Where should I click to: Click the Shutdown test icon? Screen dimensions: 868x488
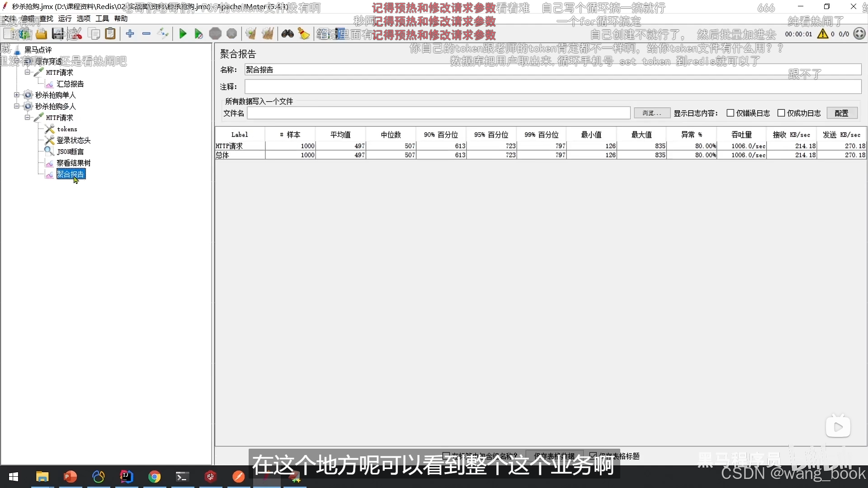(x=231, y=34)
